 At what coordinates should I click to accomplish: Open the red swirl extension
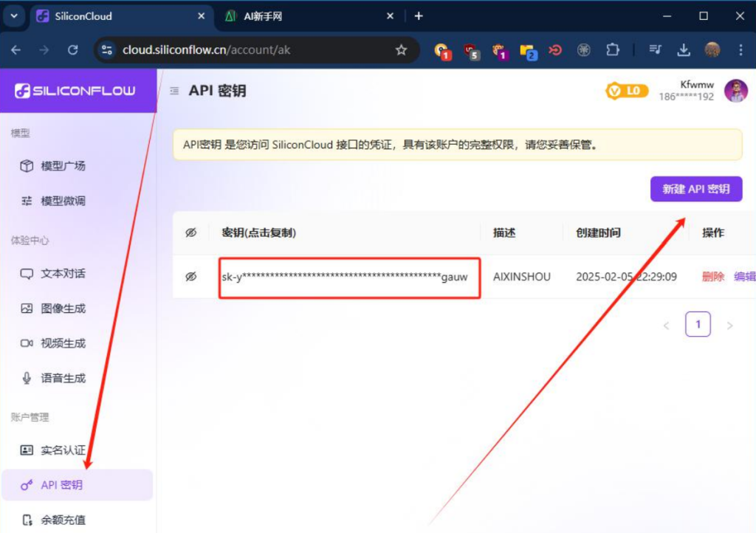pos(555,49)
